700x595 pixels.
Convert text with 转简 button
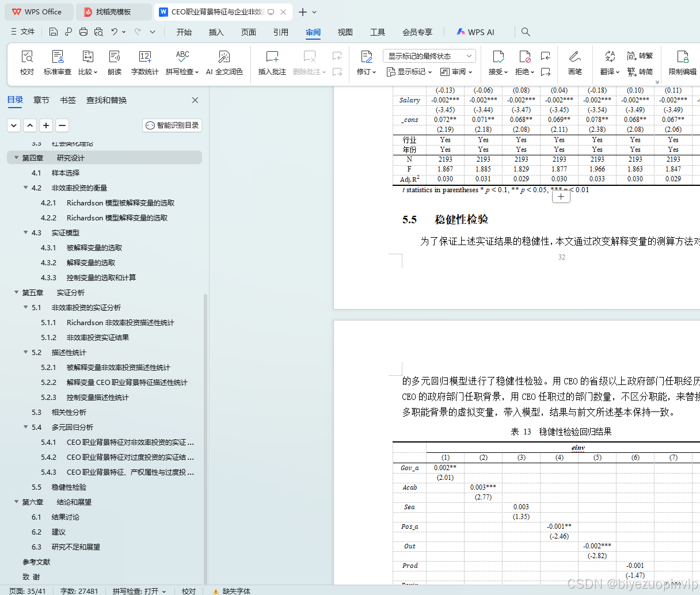click(x=640, y=72)
